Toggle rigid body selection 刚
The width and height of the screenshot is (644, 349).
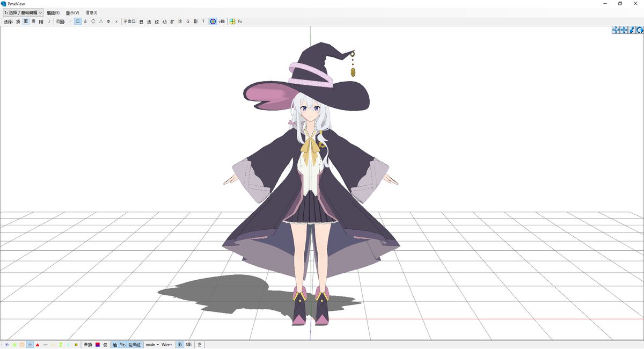(x=41, y=21)
